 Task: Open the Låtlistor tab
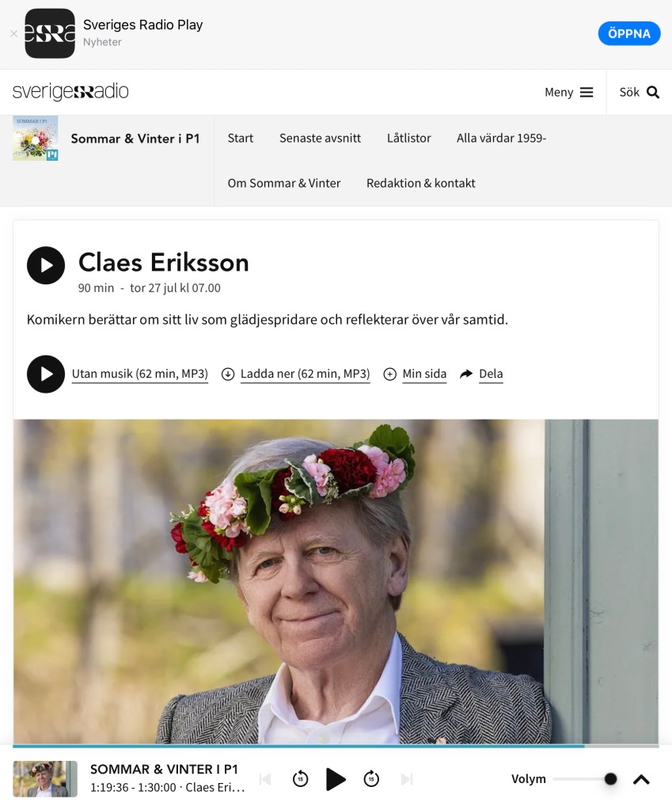click(x=408, y=138)
